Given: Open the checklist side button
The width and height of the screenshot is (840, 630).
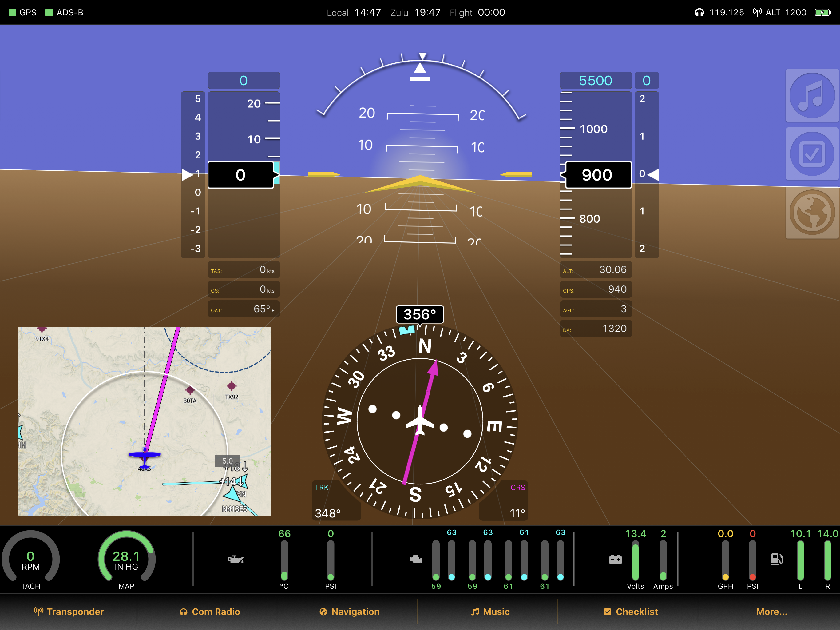Looking at the screenshot, I should 812,154.
